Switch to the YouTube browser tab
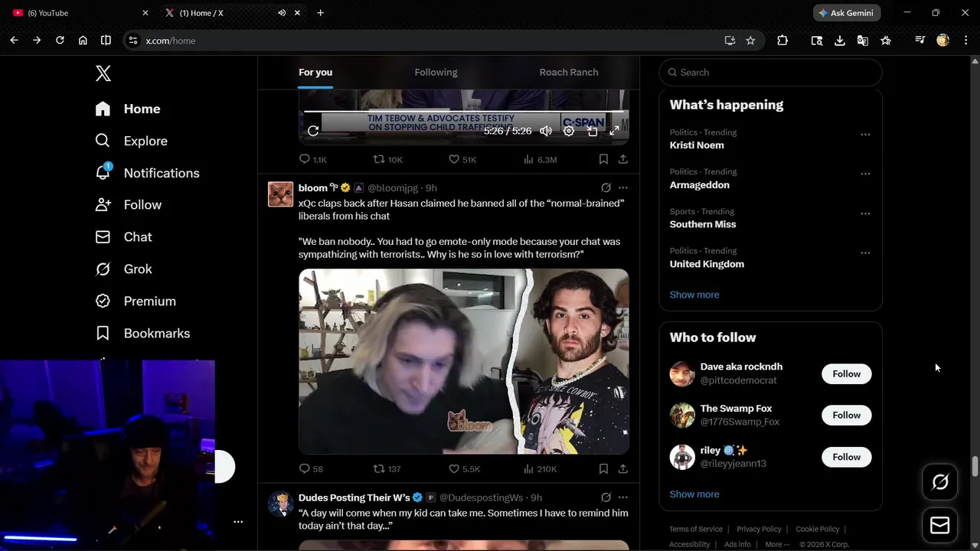Screen dimensions: 980x551 (80, 13)
